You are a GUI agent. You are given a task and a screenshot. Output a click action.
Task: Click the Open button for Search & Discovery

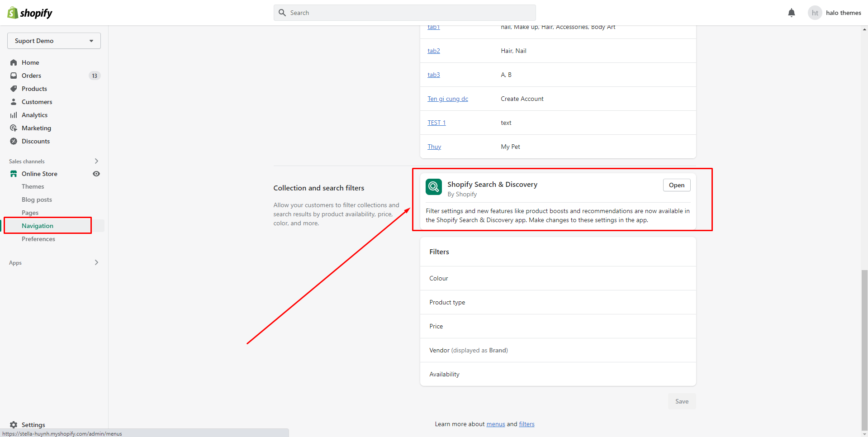click(677, 185)
